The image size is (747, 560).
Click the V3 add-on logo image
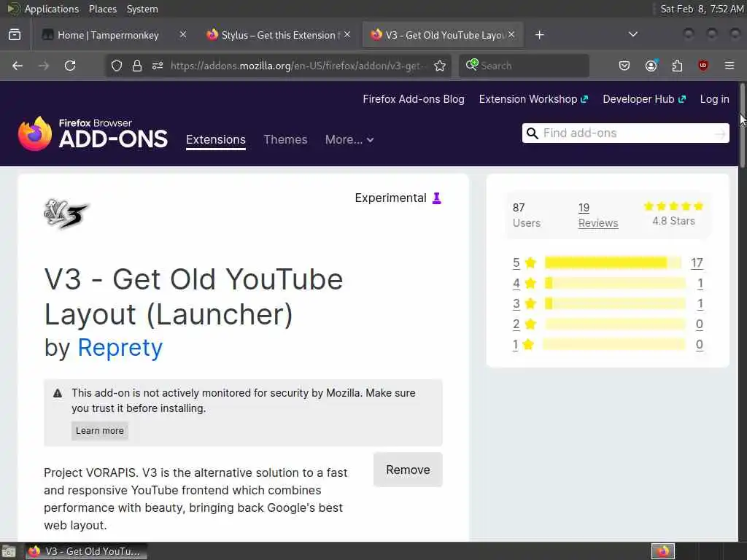(66, 214)
